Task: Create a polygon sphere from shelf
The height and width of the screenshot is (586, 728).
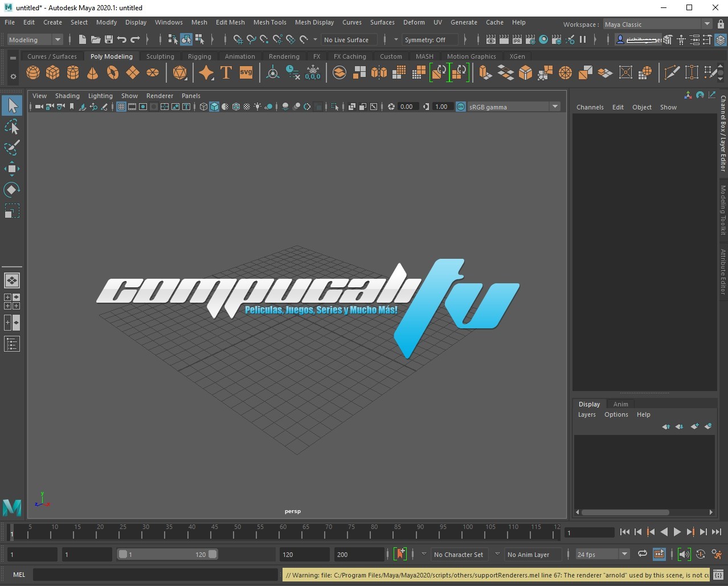Action: click(x=33, y=72)
